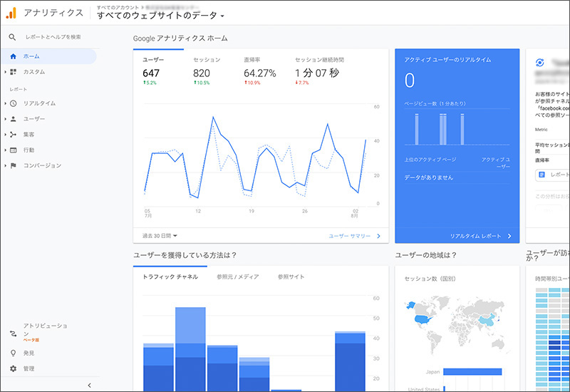Click the 管理 gear icon
570x392 pixels.
point(13,368)
